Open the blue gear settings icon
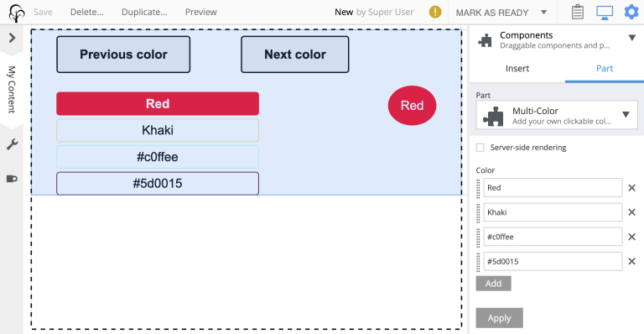Screen dimensions: 644x334 click(631, 12)
